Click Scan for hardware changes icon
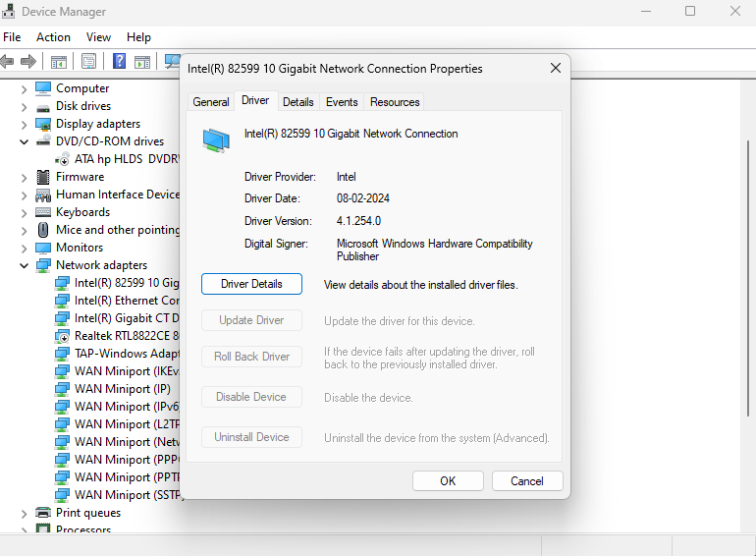Image resolution: width=756 pixels, height=556 pixels. coord(172,61)
